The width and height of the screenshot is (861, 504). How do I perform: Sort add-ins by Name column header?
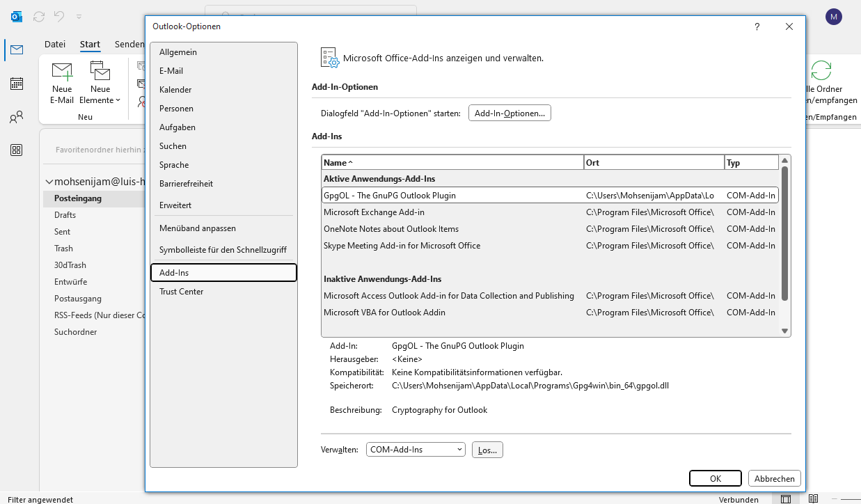pos(452,162)
